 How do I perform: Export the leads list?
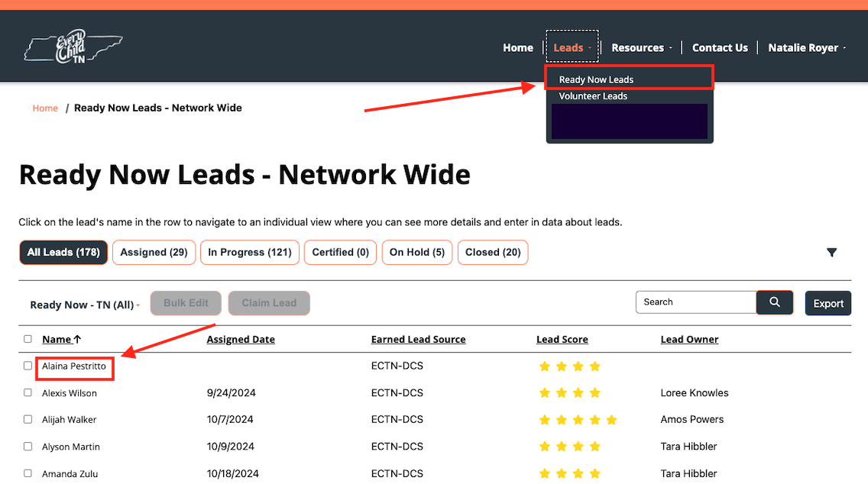click(x=828, y=303)
